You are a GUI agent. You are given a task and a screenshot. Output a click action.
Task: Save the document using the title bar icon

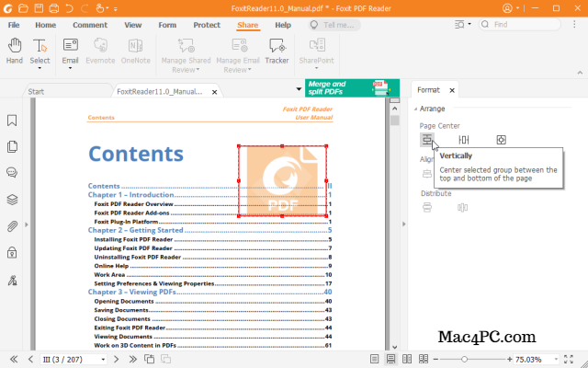click(39, 8)
